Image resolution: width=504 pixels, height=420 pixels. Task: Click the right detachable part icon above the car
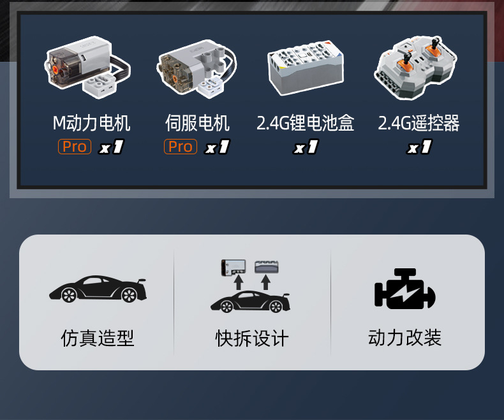(x=267, y=267)
